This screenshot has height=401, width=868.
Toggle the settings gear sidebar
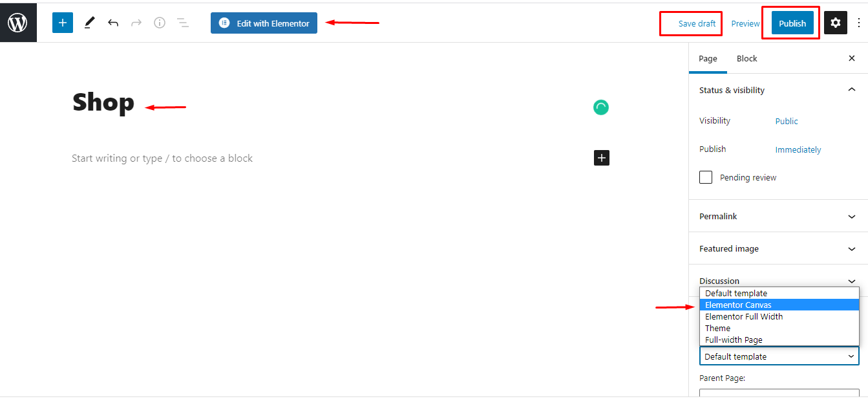(836, 23)
